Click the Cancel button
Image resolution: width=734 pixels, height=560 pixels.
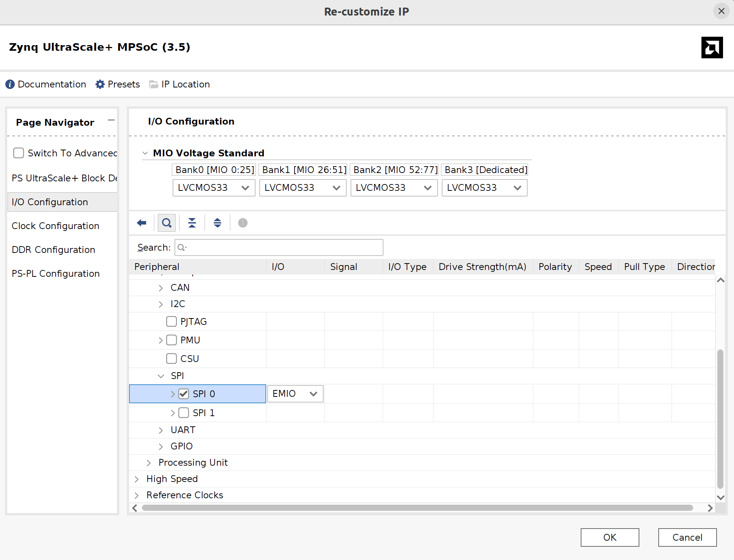tap(687, 537)
